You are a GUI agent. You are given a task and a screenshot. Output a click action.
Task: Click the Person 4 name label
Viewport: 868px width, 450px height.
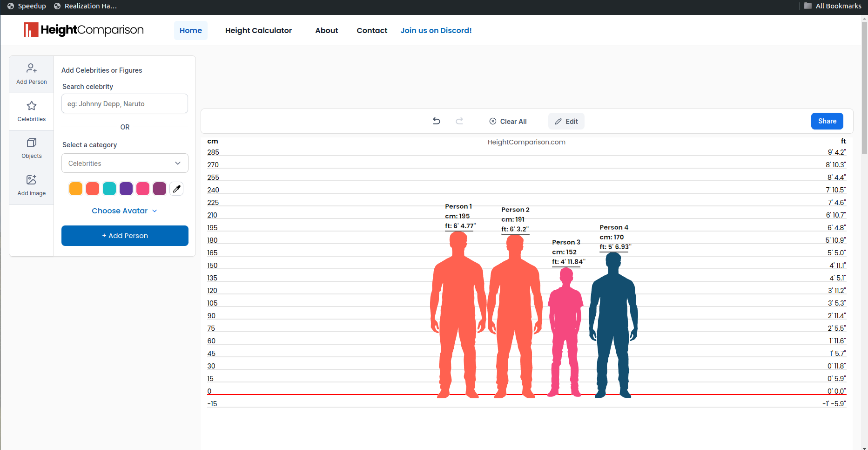pos(614,227)
